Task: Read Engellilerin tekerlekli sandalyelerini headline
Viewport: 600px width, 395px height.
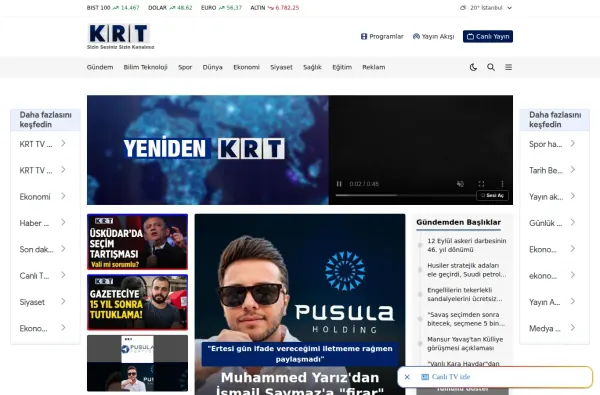Action: [465, 294]
